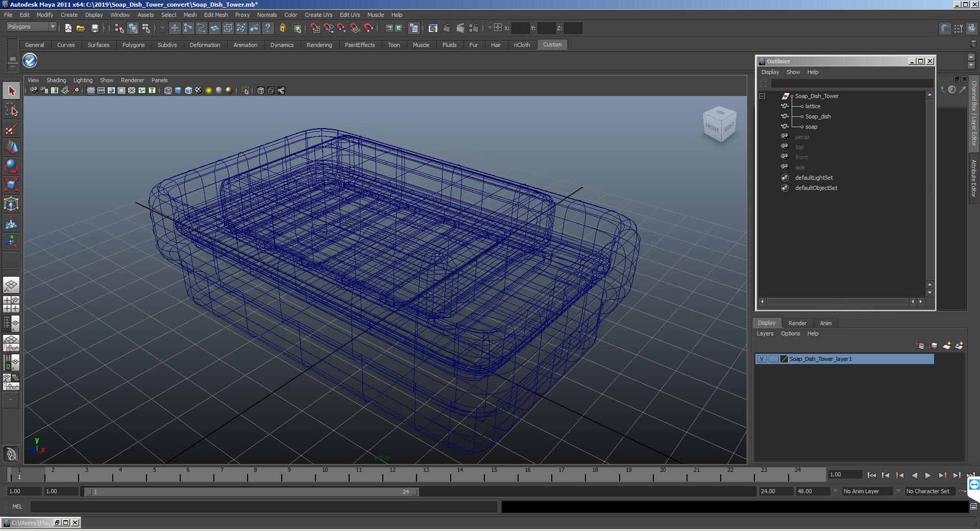Choose the Soft Modification tool
The image size is (980, 531).
pos(11,223)
